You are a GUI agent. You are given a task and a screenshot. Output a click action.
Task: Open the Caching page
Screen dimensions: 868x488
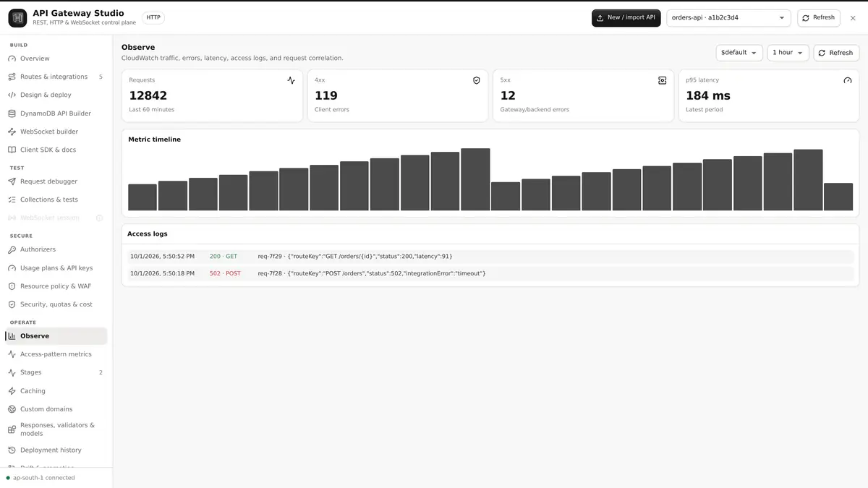tap(56, 391)
